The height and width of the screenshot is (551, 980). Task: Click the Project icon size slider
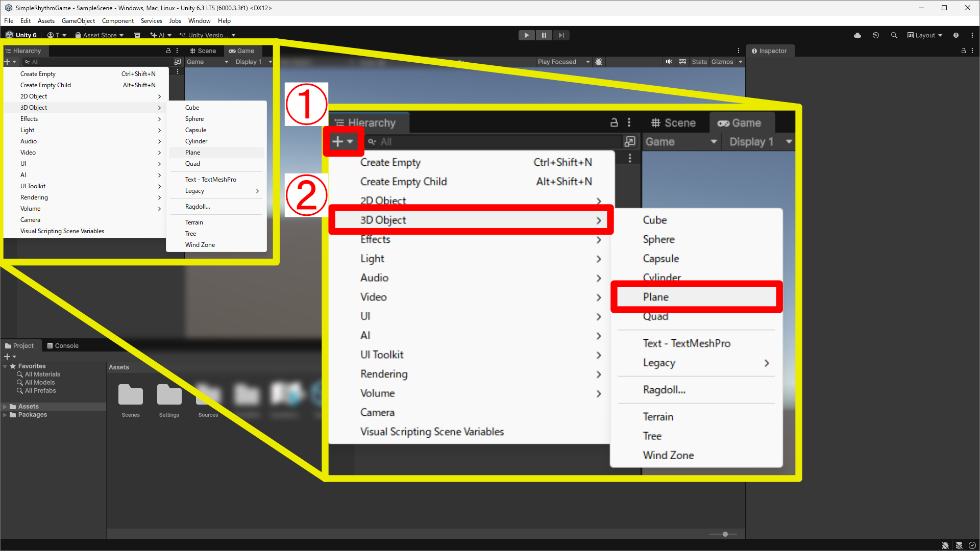725,534
